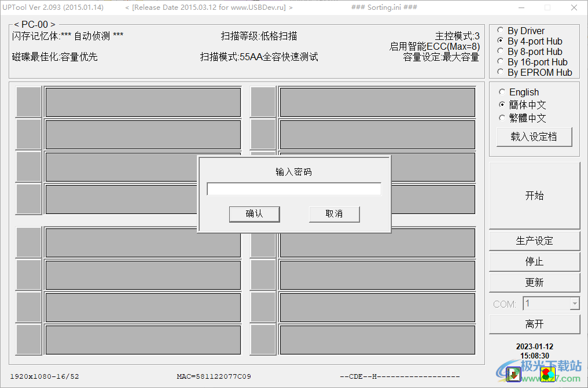Click the 主控模式:3 text
Viewport: 588px width, 388px height.
[457, 36]
